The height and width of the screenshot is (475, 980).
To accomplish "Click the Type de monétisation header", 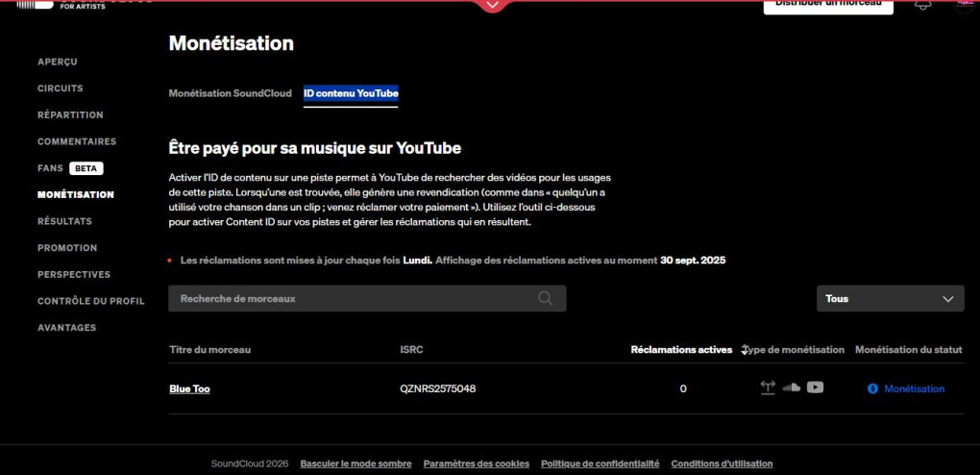I will click(795, 350).
